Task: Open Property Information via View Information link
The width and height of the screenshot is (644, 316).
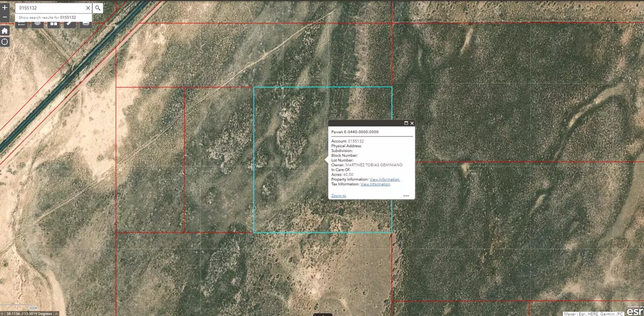Action: coord(384,179)
